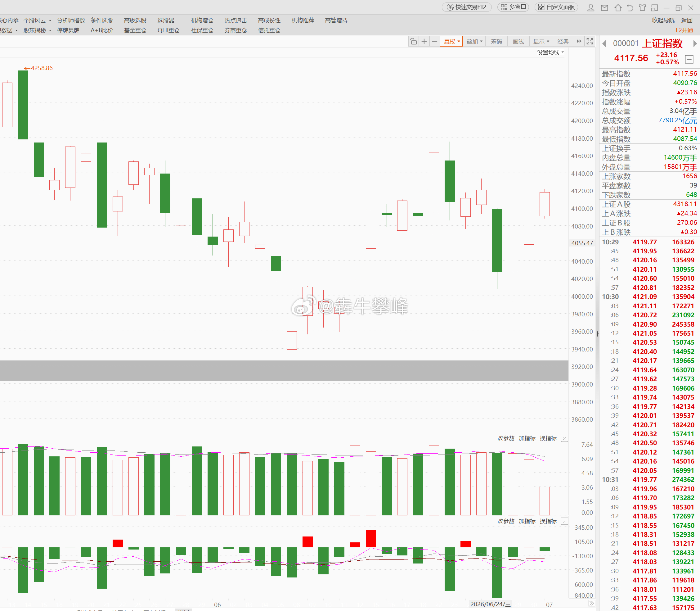
Task: Go to previous stock arrow
Action: [604, 44]
